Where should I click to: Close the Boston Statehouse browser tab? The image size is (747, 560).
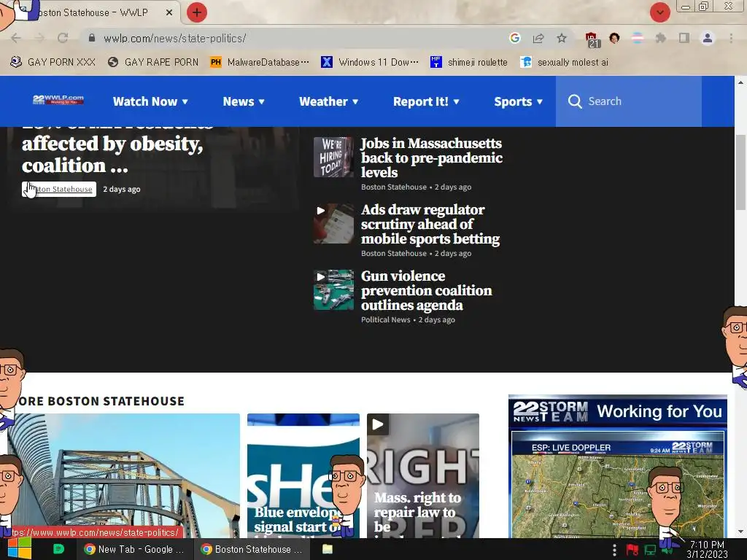tap(169, 13)
